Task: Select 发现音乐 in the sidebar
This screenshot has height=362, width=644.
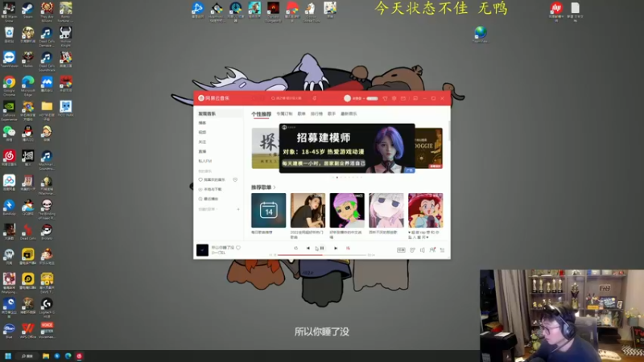Action: coord(218,113)
